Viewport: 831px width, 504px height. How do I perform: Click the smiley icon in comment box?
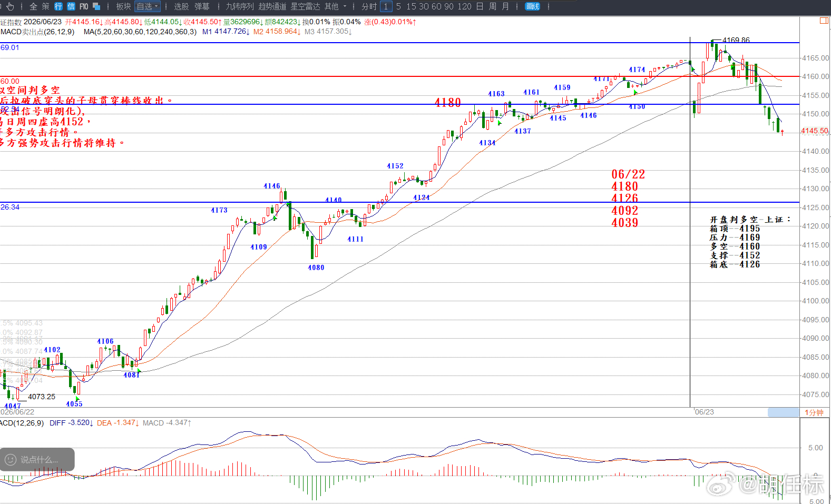click(x=11, y=460)
